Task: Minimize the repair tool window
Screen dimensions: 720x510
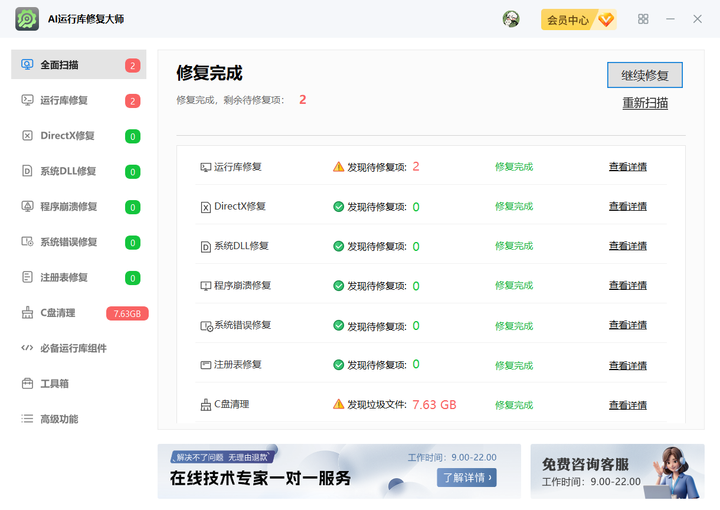Action: click(670, 19)
